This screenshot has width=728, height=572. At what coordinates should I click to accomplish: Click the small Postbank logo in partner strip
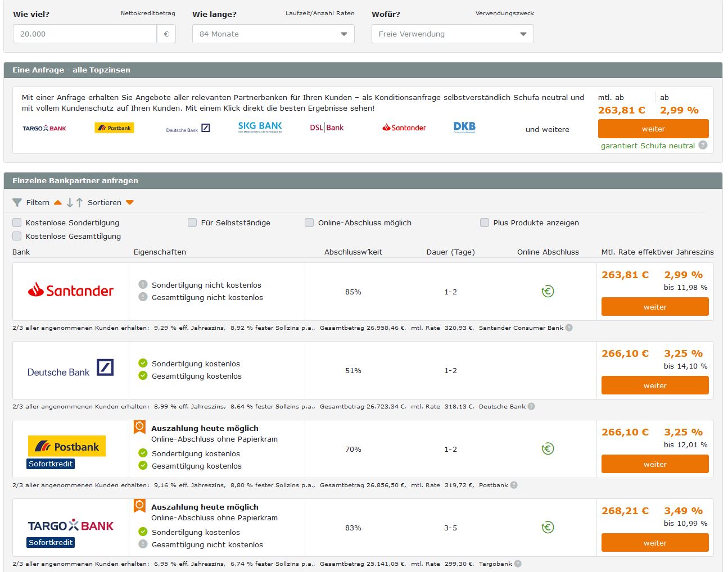pyautogui.click(x=115, y=128)
